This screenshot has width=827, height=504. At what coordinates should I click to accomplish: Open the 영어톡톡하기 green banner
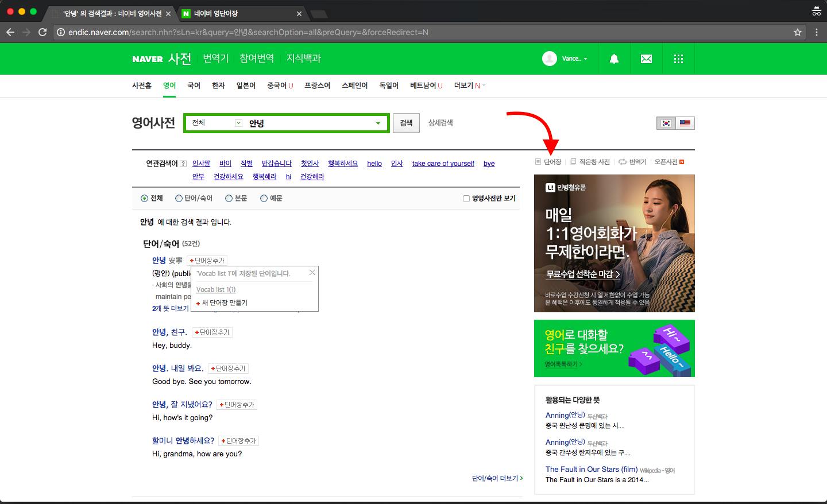click(x=615, y=348)
